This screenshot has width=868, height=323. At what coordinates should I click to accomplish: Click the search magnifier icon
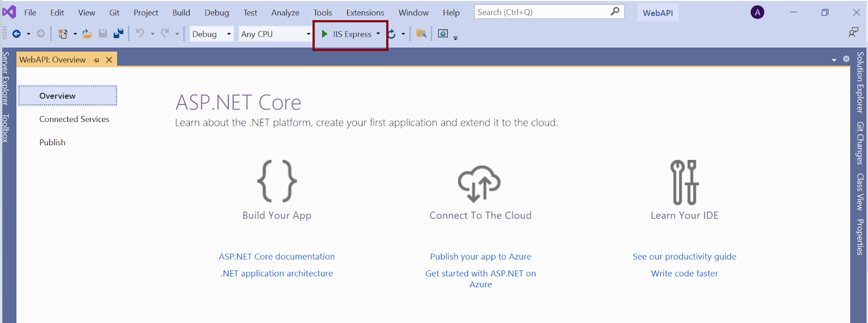pos(615,11)
